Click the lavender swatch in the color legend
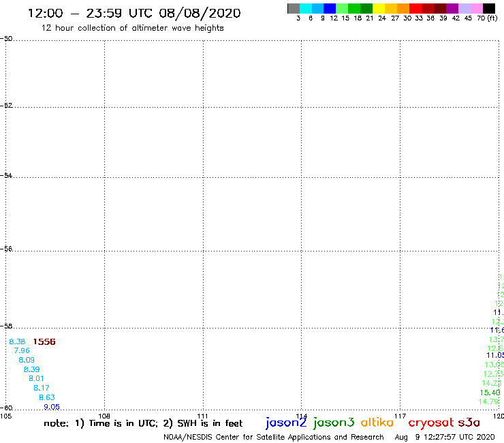Screen dimensions: 504x443 464,8
